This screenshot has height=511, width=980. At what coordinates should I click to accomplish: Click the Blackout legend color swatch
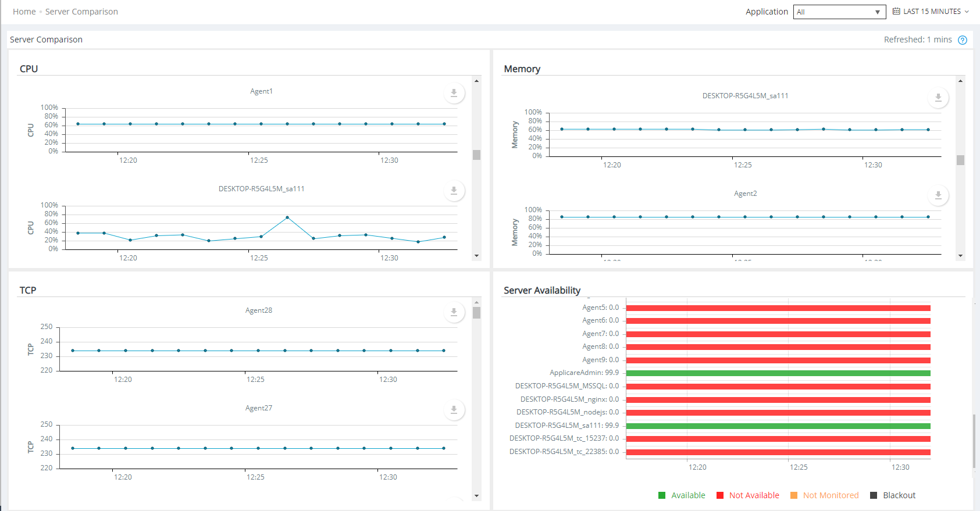(x=874, y=495)
